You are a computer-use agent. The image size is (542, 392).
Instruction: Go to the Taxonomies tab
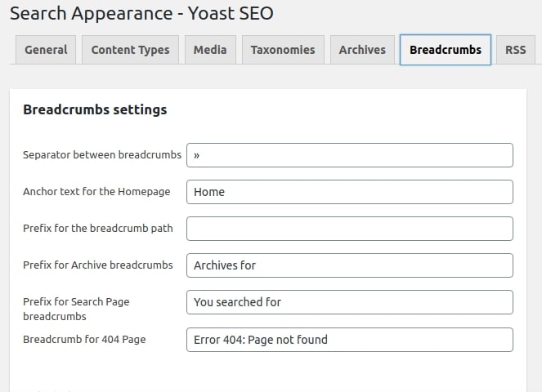[283, 50]
